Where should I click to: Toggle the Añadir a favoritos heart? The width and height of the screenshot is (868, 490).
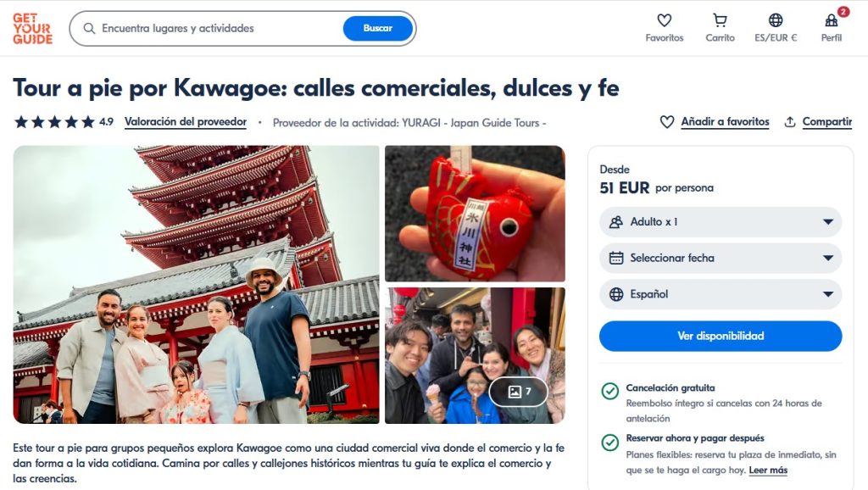tap(667, 122)
